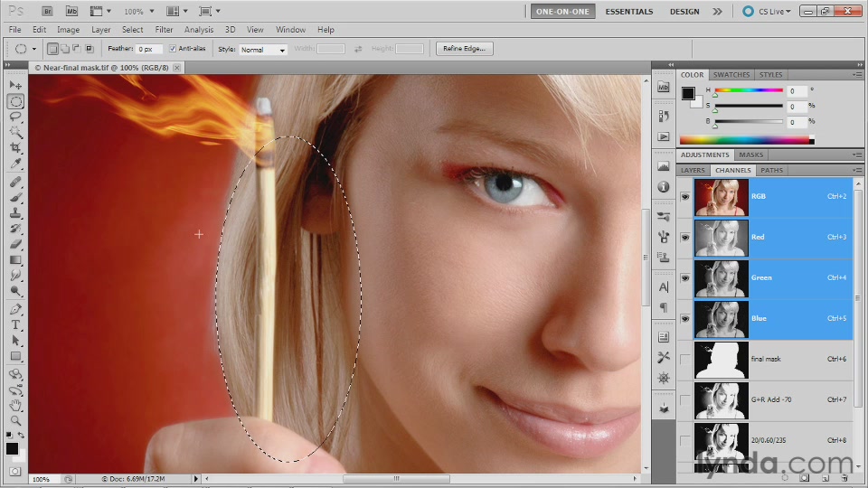The width and height of the screenshot is (868, 488).
Task: Select the Eraser tool
Action: pyautogui.click(x=15, y=244)
